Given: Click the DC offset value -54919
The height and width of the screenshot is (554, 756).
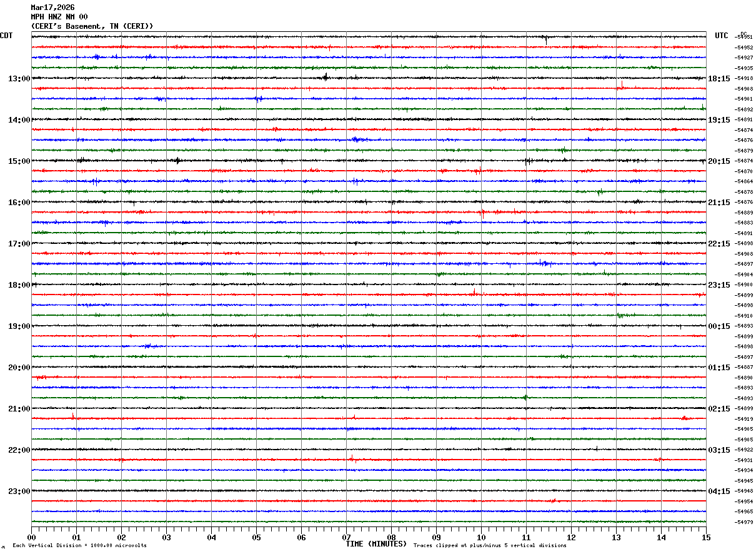Looking at the screenshot, I should (744, 419).
